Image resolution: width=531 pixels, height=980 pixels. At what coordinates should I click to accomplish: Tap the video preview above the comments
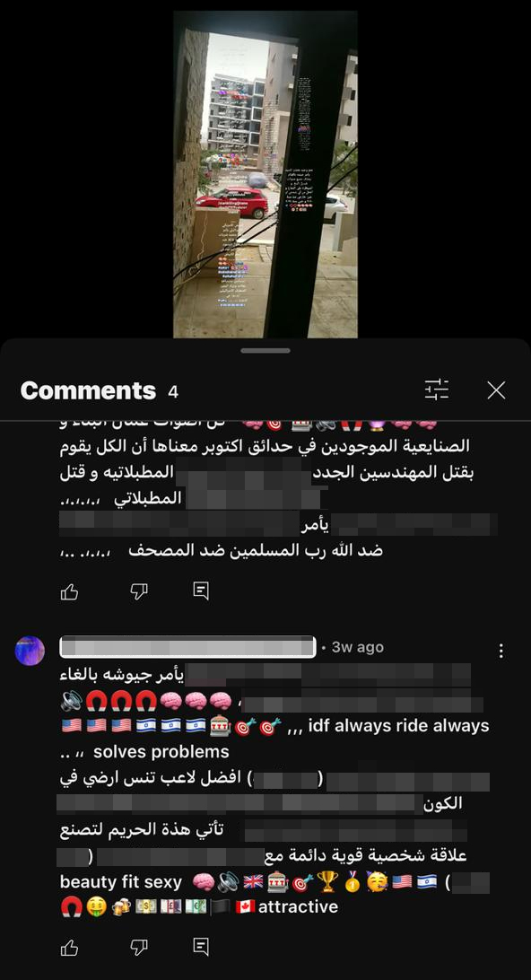(265, 174)
